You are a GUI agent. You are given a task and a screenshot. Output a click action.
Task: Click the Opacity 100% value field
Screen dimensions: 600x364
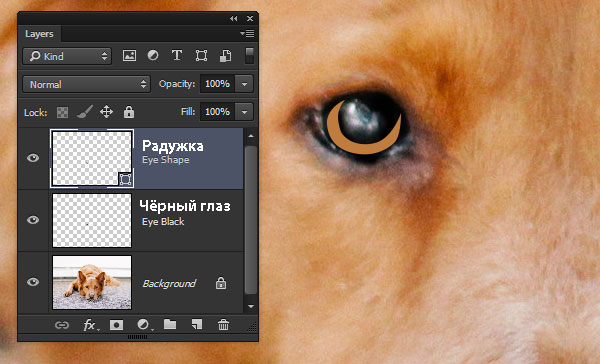tap(217, 84)
